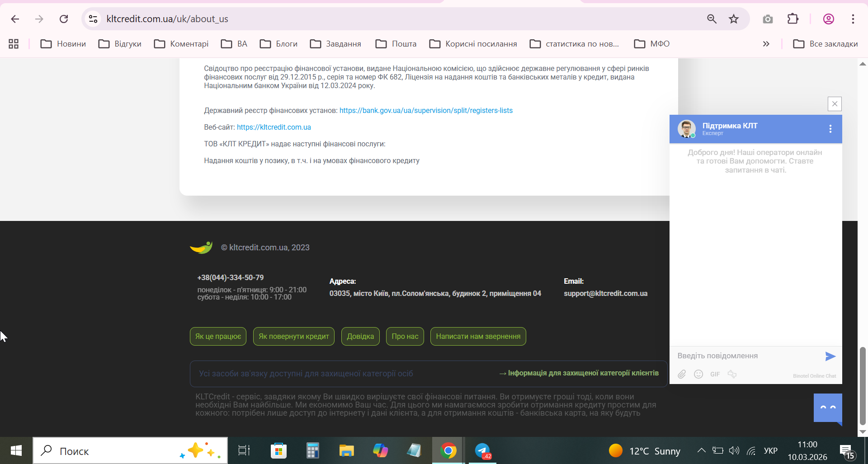
Task: Show hidden system tray icons
Action: click(x=701, y=450)
